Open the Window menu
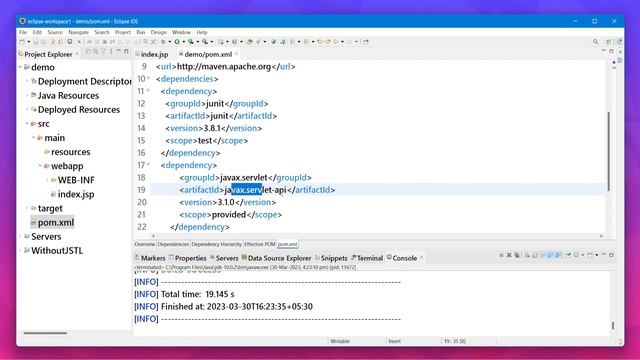This screenshot has width=640, height=360. [x=181, y=32]
